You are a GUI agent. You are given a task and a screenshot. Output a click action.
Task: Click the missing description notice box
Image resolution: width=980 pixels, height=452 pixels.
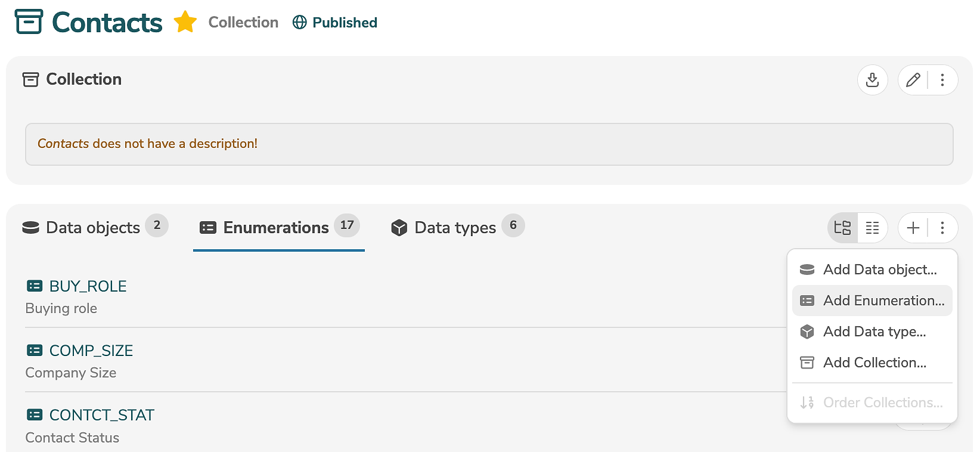point(489,144)
